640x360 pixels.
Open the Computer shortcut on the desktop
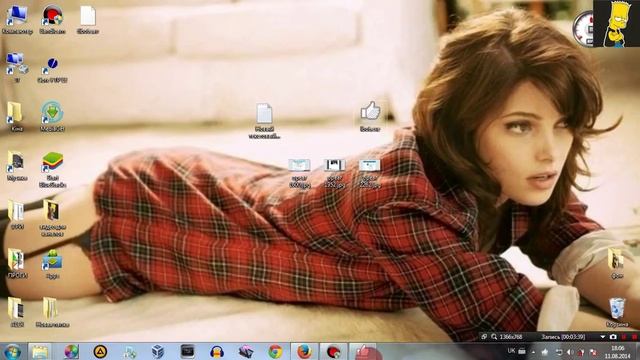point(17,20)
